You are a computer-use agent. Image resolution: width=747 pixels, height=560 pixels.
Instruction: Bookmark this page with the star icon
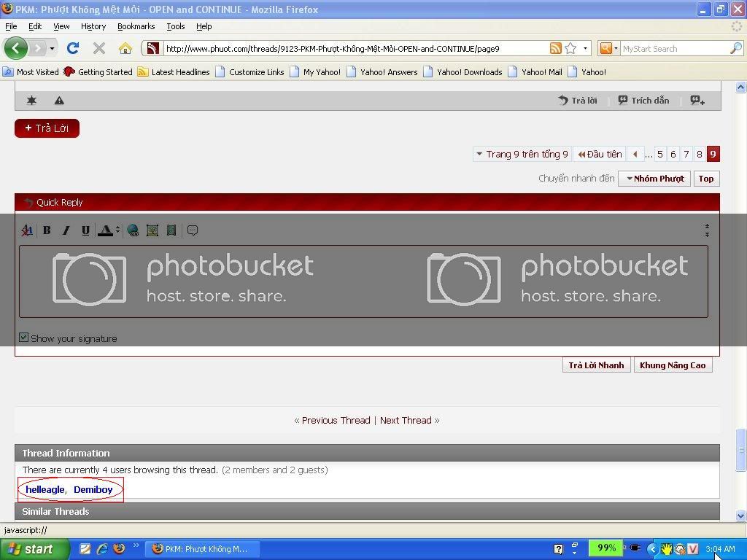(x=570, y=48)
